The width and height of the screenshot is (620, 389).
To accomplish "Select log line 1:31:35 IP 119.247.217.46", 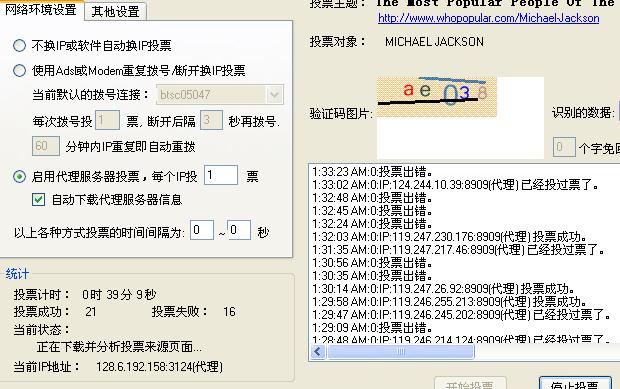I will pyautogui.click(x=459, y=250).
